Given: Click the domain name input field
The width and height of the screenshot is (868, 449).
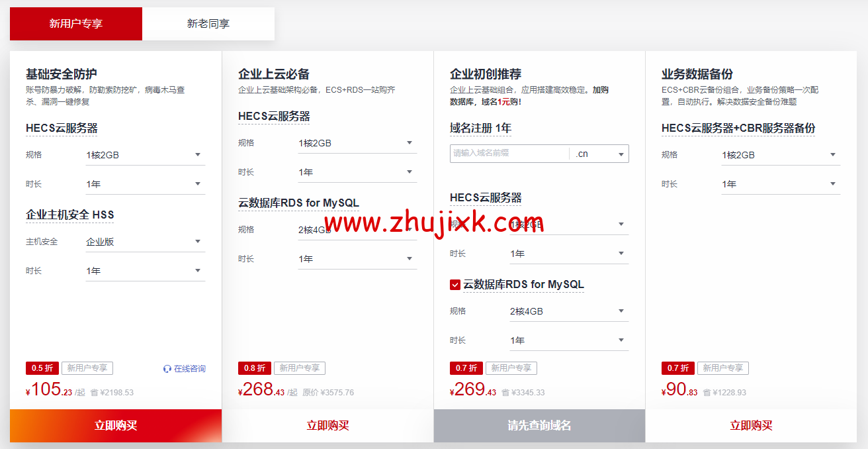Looking at the screenshot, I should (509, 153).
